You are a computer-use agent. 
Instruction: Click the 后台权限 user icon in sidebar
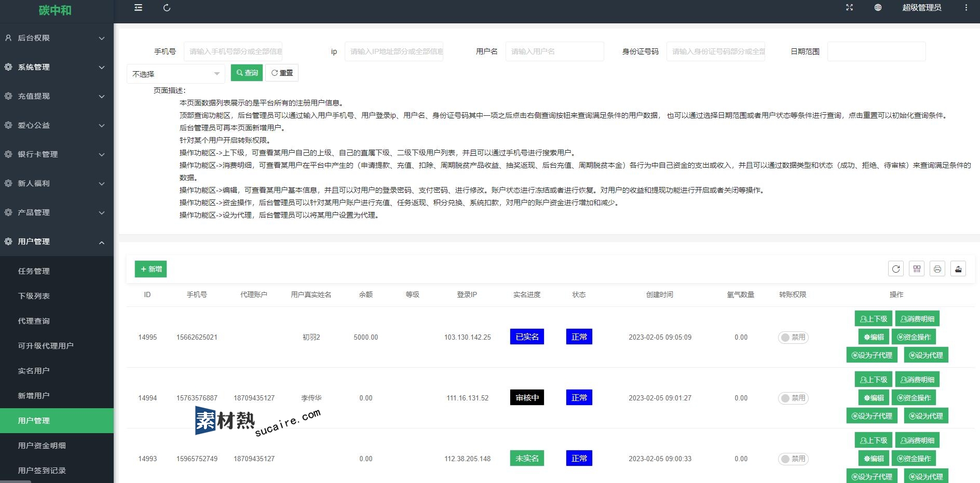click(8, 38)
